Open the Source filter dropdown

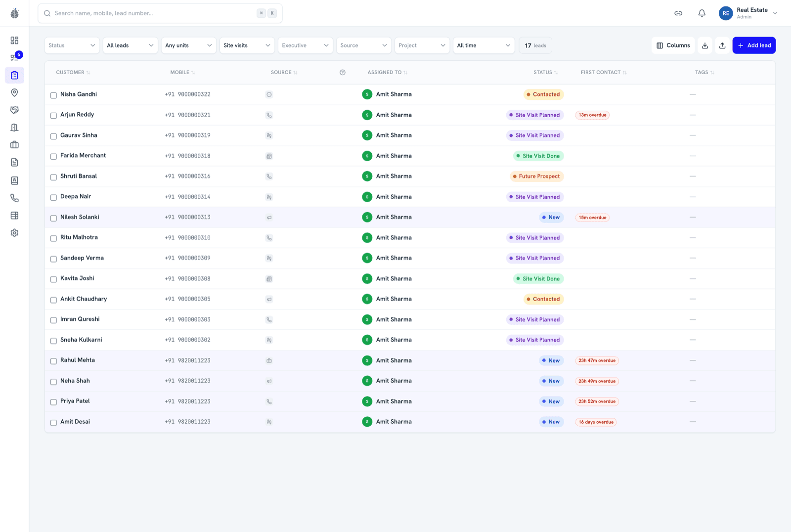[x=364, y=45]
